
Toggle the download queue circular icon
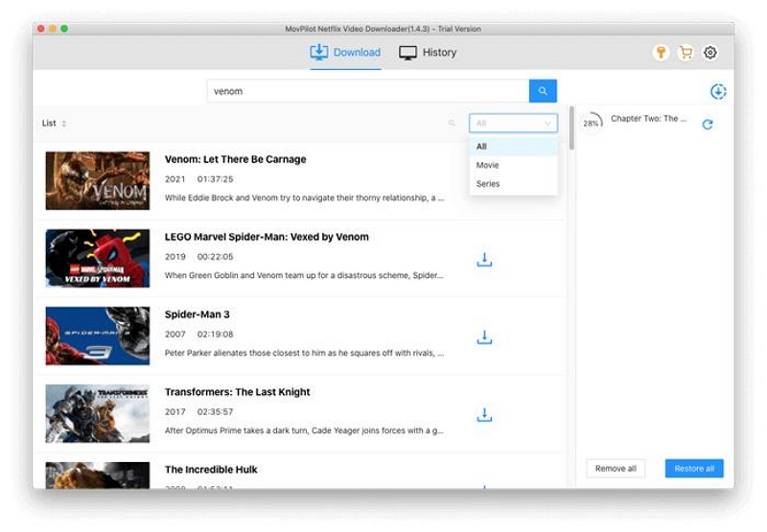click(x=718, y=91)
